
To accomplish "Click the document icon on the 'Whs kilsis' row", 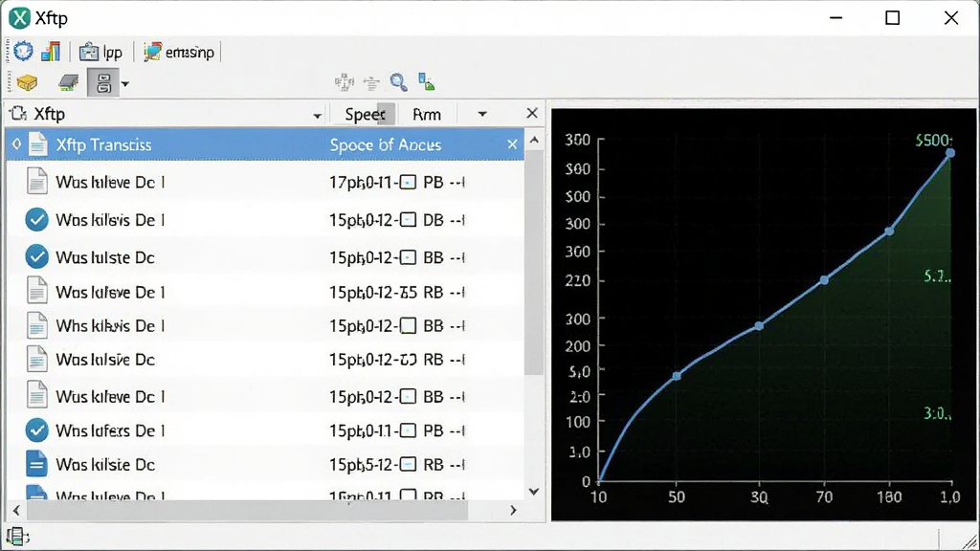I will click(x=37, y=326).
